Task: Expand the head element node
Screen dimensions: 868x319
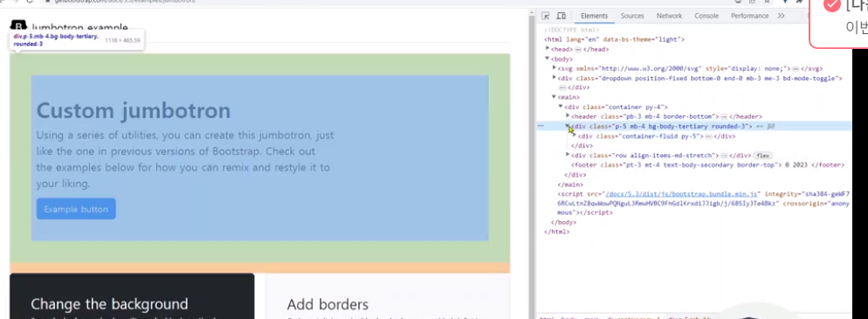Action: click(x=548, y=49)
